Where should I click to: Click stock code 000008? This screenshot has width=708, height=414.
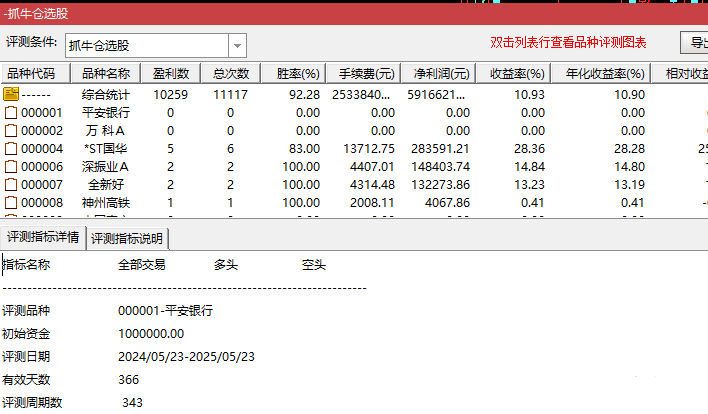click(x=42, y=203)
